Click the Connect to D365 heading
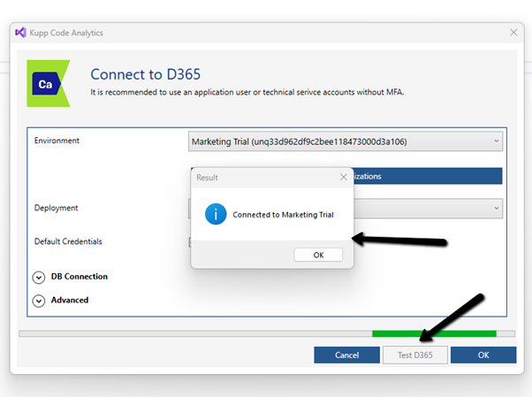The image size is (532, 397). coord(151,73)
